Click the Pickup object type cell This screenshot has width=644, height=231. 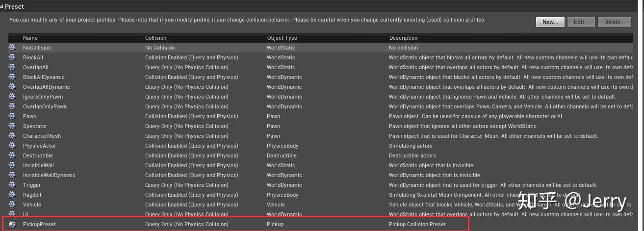(275, 224)
